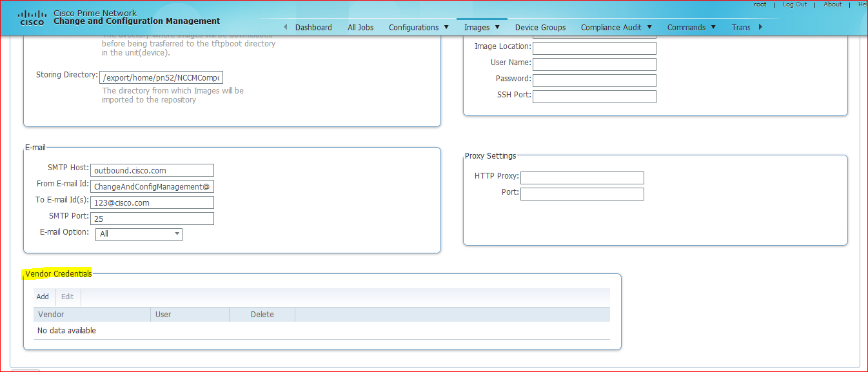This screenshot has width=868, height=372.
Task: Click the root user label
Action: 760,4
